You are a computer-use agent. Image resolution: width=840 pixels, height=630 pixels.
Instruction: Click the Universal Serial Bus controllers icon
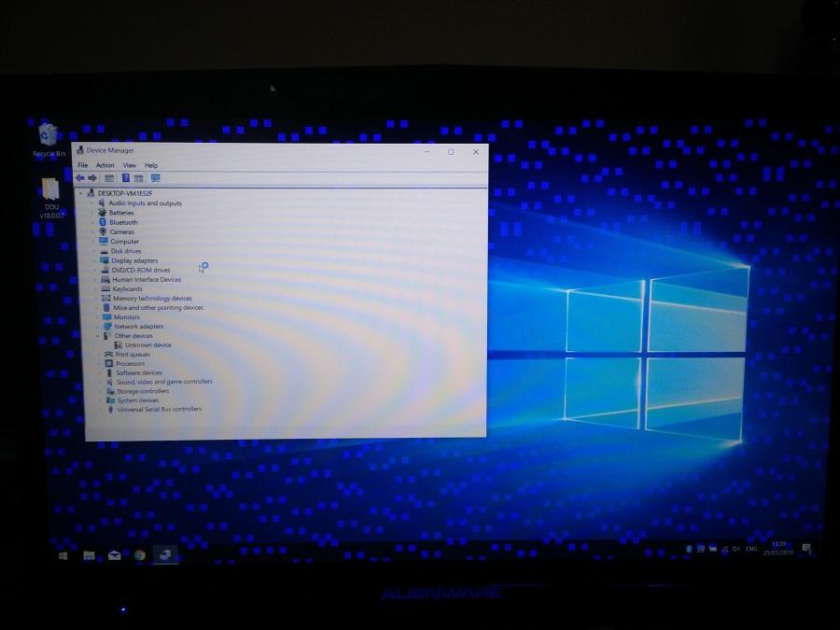[111, 409]
